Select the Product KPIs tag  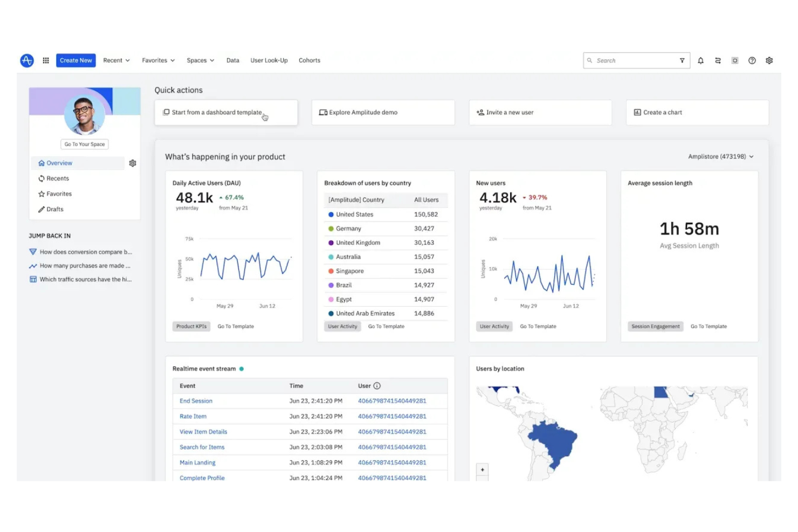(x=191, y=326)
